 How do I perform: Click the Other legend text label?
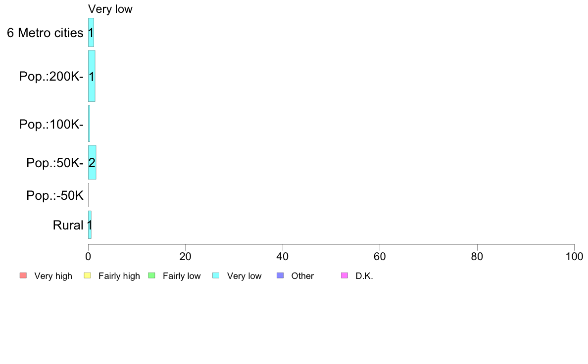(302, 276)
